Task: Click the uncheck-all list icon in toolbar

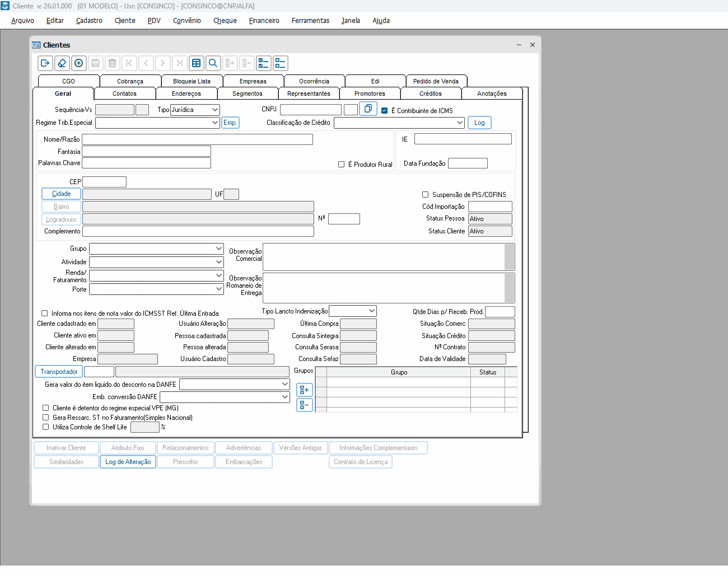Action: [281, 63]
